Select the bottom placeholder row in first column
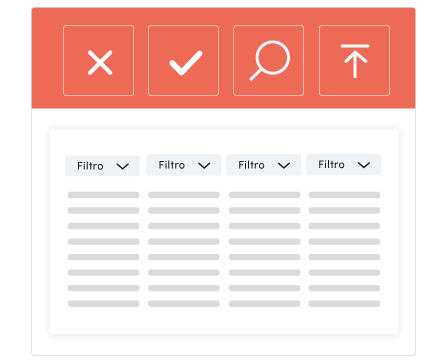 [103, 304]
